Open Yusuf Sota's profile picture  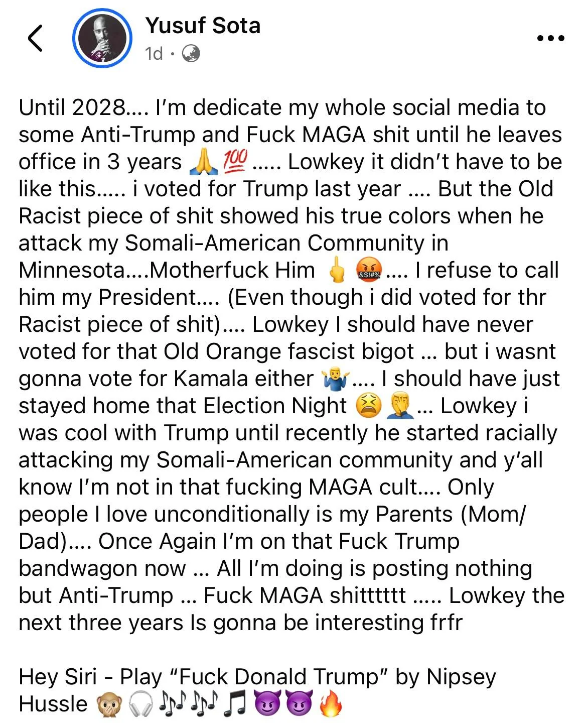tap(102, 38)
